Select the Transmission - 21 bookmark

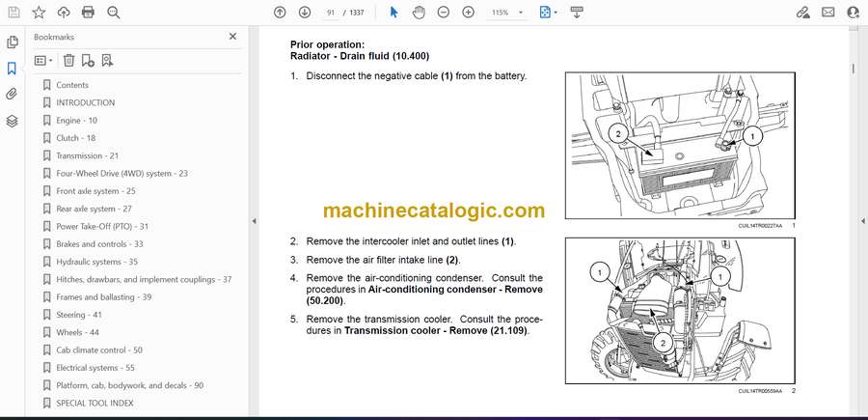[88, 155]
